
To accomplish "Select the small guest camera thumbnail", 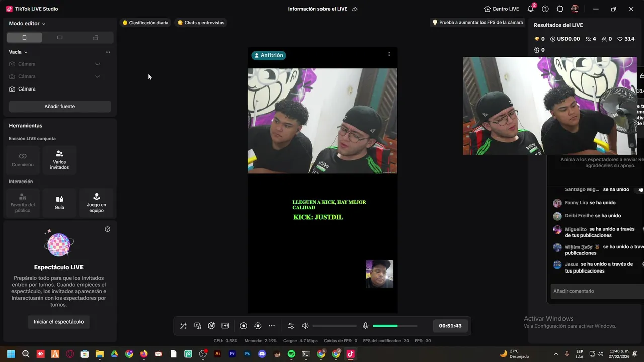I will pyautogui.click(x=379, y=274).
